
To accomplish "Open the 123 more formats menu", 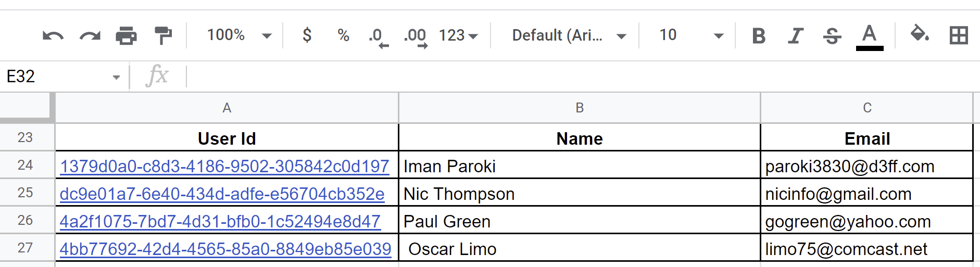I will (458, 35).
